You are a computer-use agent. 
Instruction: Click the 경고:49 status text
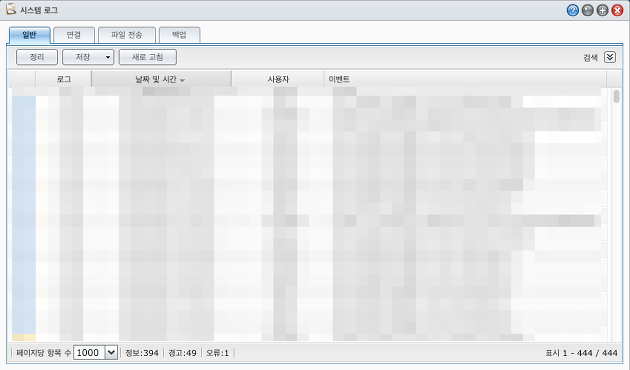[x=182, y=353]
